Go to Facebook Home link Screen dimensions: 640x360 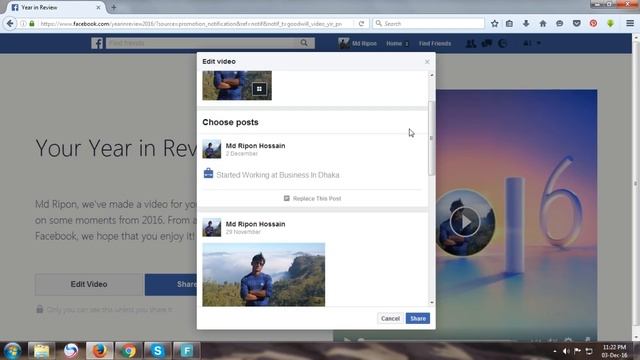point(394,43)
